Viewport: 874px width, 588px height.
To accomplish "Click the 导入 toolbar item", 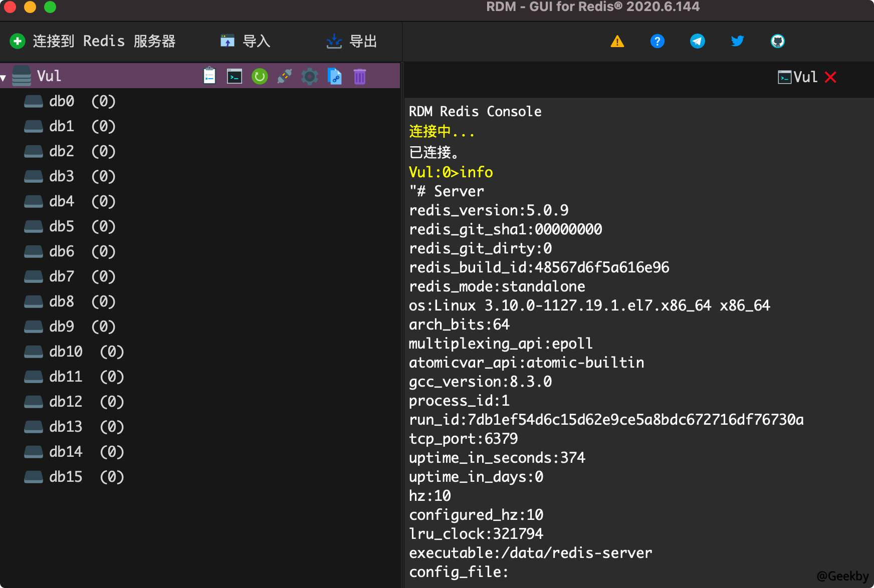I will pyautogui.click(x=245, y=41).
